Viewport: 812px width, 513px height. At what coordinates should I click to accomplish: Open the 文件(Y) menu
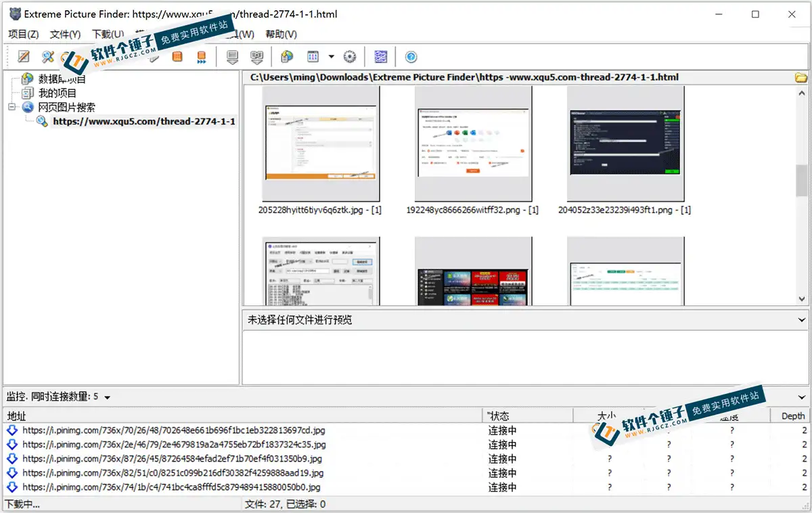click(x=65, y=34)
